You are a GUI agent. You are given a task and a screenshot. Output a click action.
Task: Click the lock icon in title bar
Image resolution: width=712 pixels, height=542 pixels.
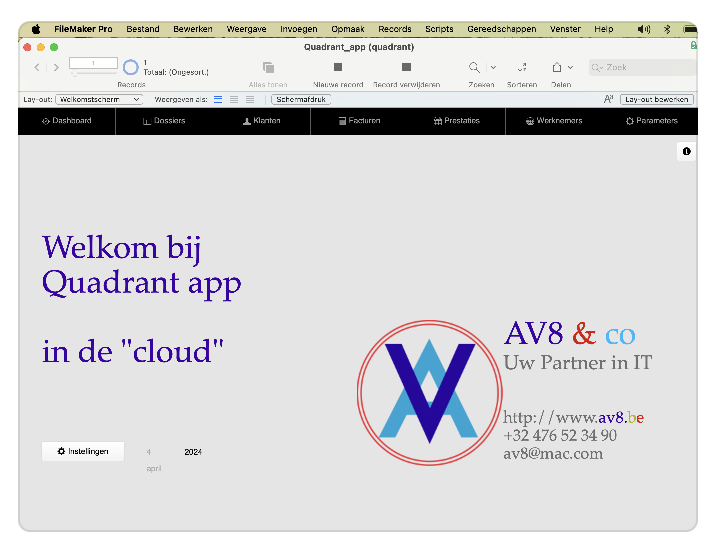tap(693, 45)
